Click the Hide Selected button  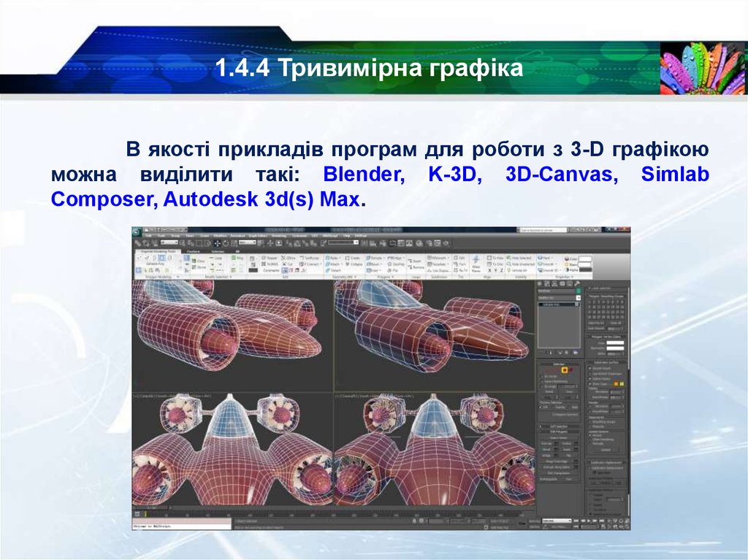tap(520, 258)
